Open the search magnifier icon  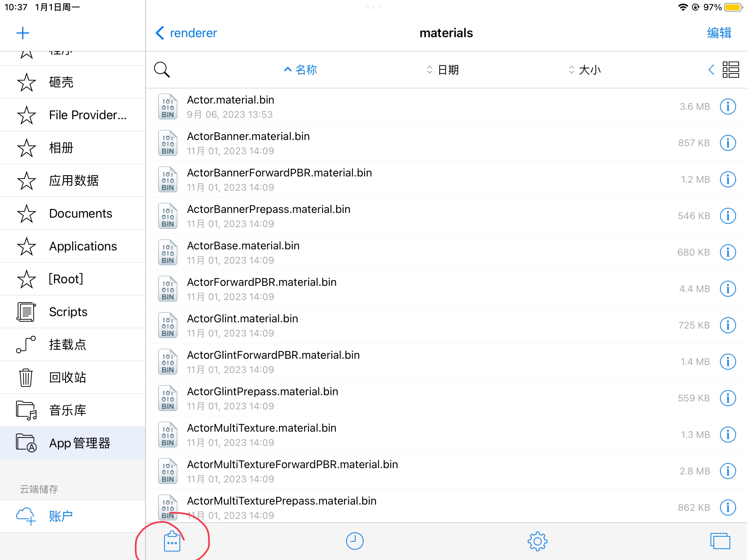tap(162, 69)
